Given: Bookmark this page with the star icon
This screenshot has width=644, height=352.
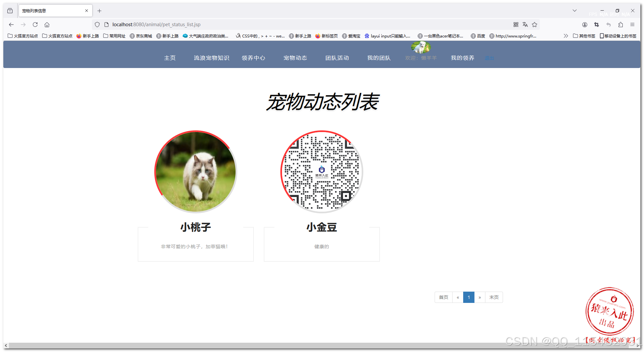Looking at the screenshot, I should point(535,25).
